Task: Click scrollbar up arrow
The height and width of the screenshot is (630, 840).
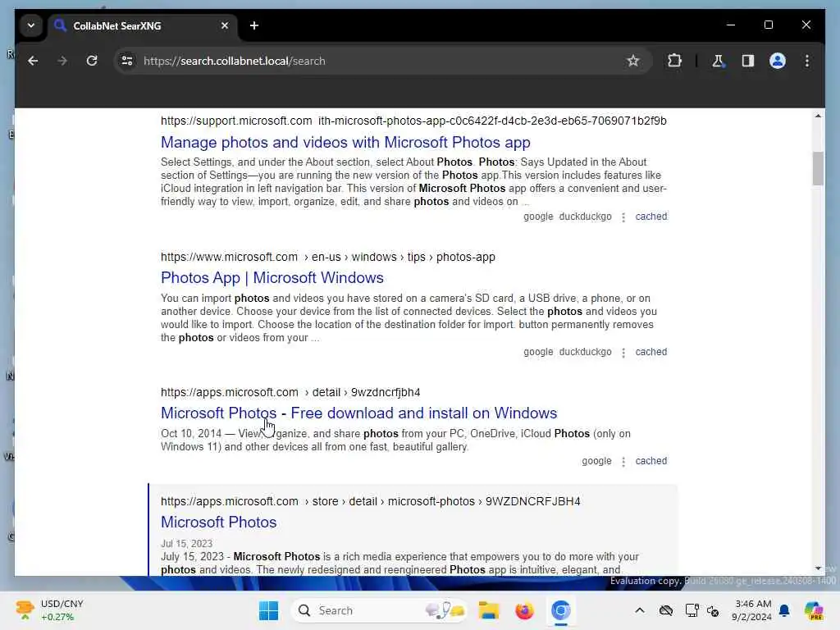Action: [818, 116]
